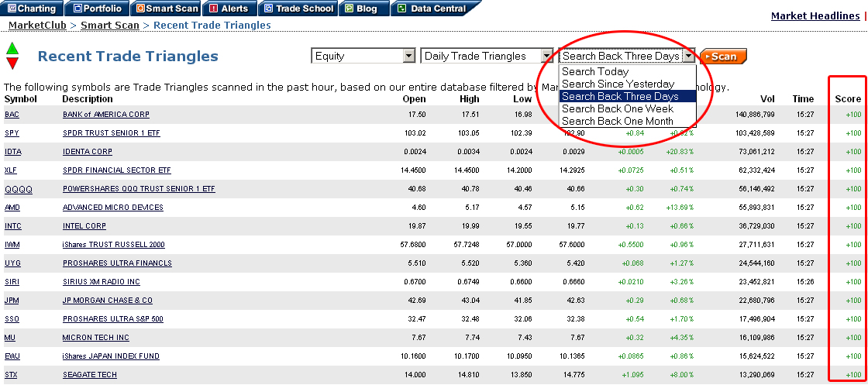Open the Charting tab

click(x=31, y=9)
